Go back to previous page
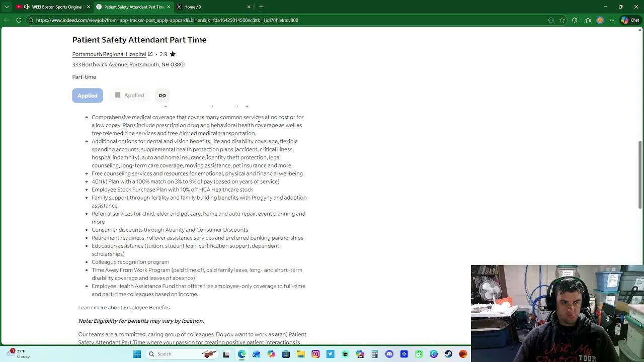The height and width of the screenshot is (362, 644). tap(6, 20)
